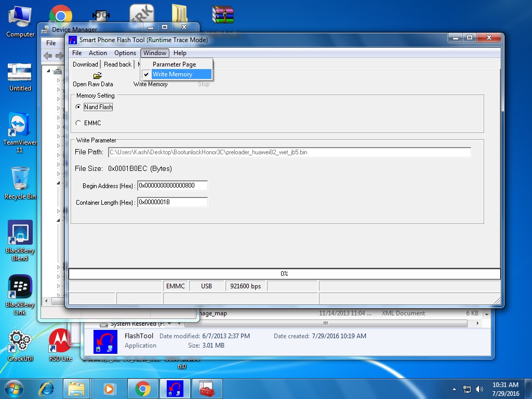The height and width of the screenshot is (399, 532).
Task: Open the Help menu
Action: point(180,53)
